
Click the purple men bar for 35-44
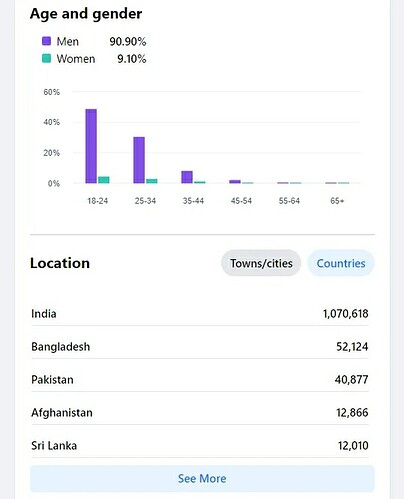click(x=187, y=177)
